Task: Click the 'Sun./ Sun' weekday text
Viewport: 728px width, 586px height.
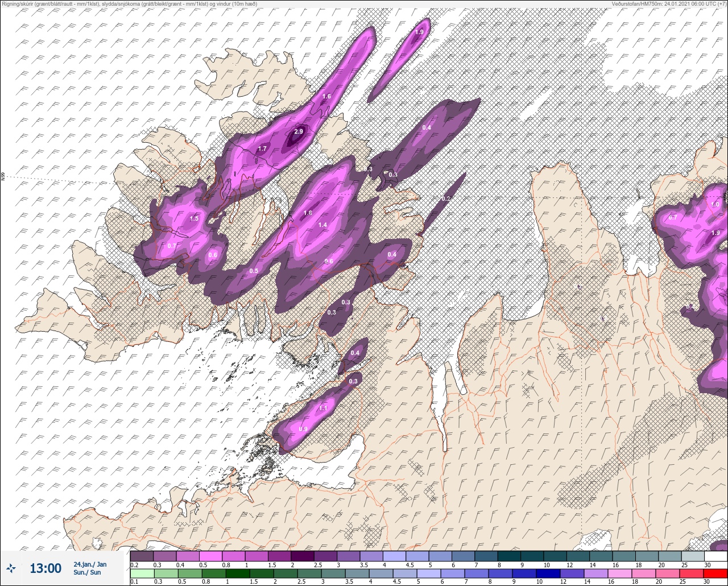Action: [x=87, y=572]
